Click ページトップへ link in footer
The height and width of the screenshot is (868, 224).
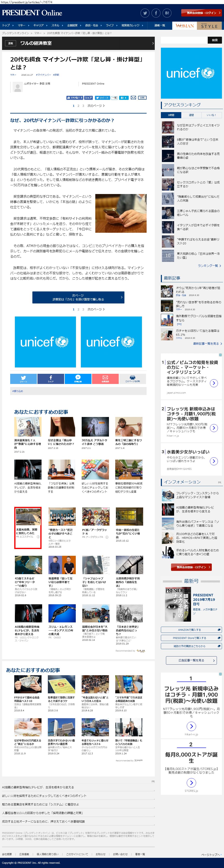(211, 855)
